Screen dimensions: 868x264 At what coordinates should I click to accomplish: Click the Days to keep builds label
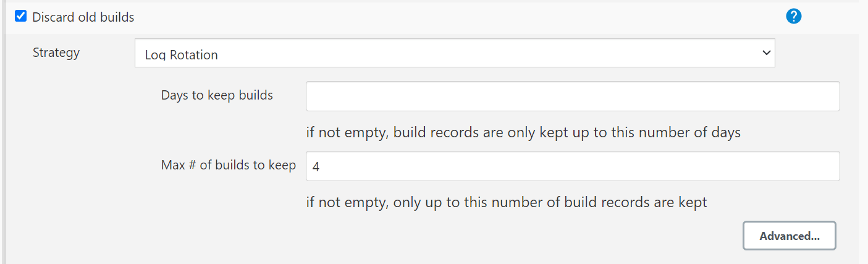tap(217, 95)
